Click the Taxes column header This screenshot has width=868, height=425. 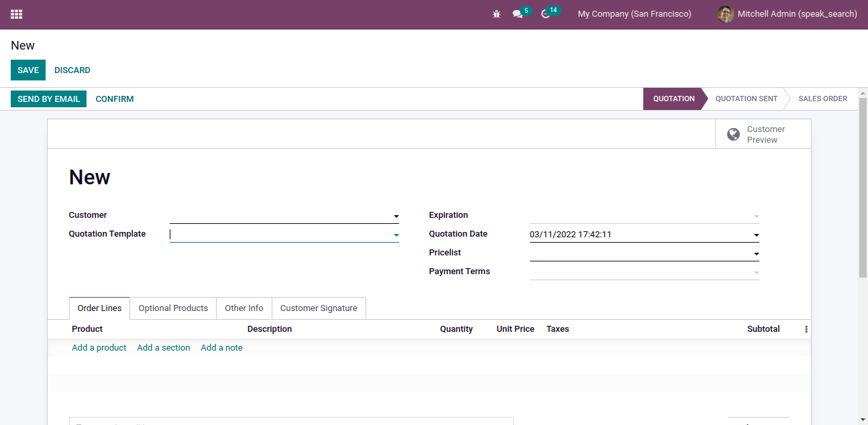[557, 329]
